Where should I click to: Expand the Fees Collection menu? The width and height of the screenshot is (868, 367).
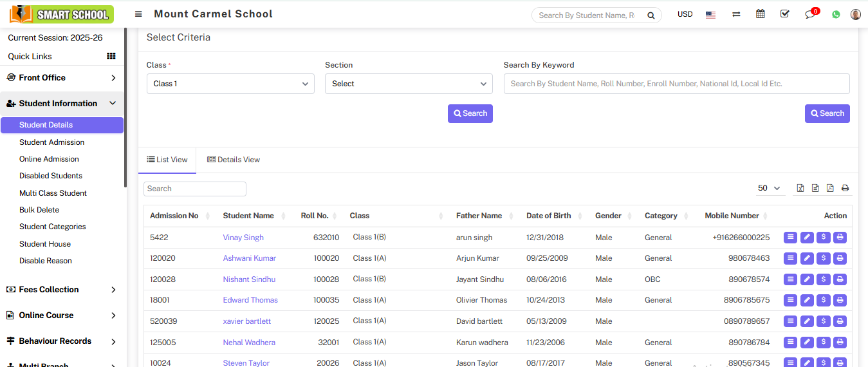pyautogui.click(x=62, y=290)
